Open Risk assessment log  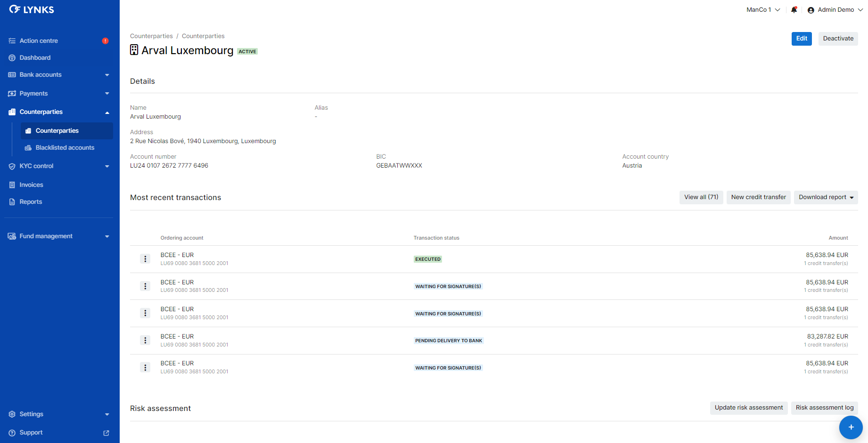tap(825, 408)
